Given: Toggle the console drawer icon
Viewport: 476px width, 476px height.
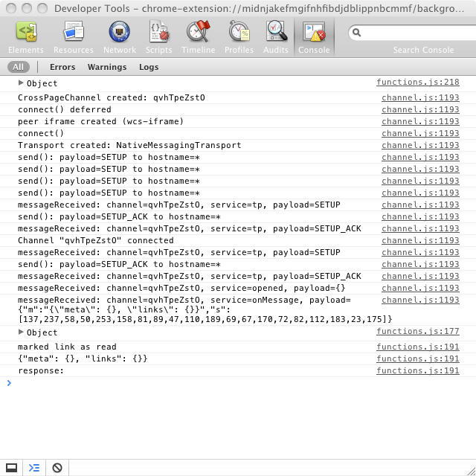Looking at the screenshot, I should (x=34, y=468).
